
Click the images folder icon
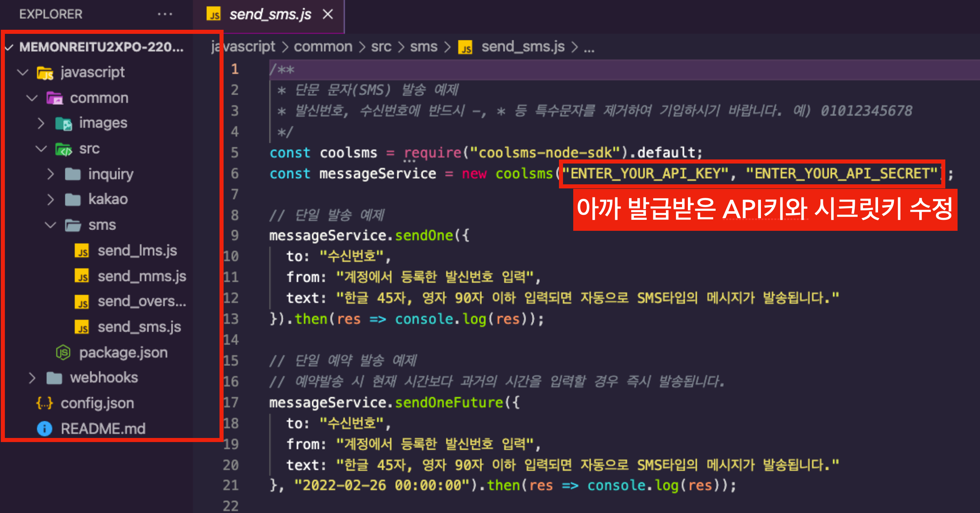[x=64, y=123]
